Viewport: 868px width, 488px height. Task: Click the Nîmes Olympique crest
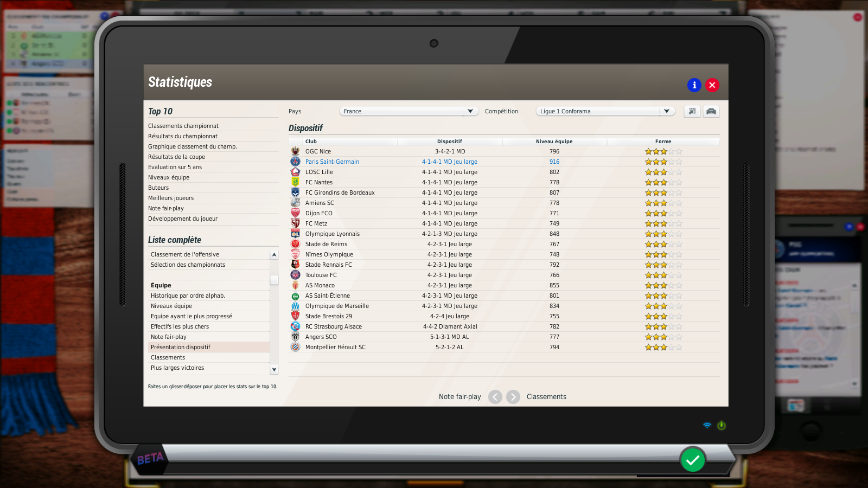click(x=295, y=254)
